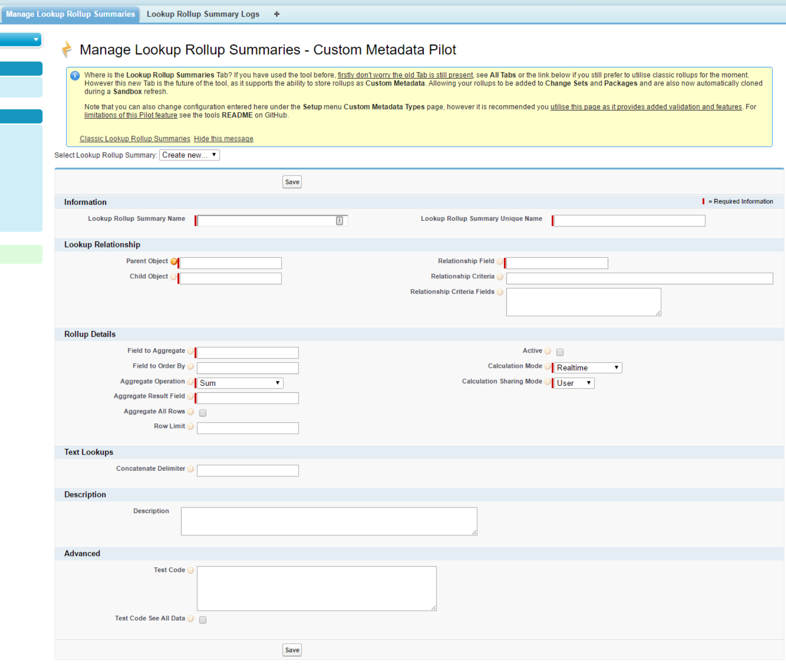Enable the Active checkbox

pos(560,352)
